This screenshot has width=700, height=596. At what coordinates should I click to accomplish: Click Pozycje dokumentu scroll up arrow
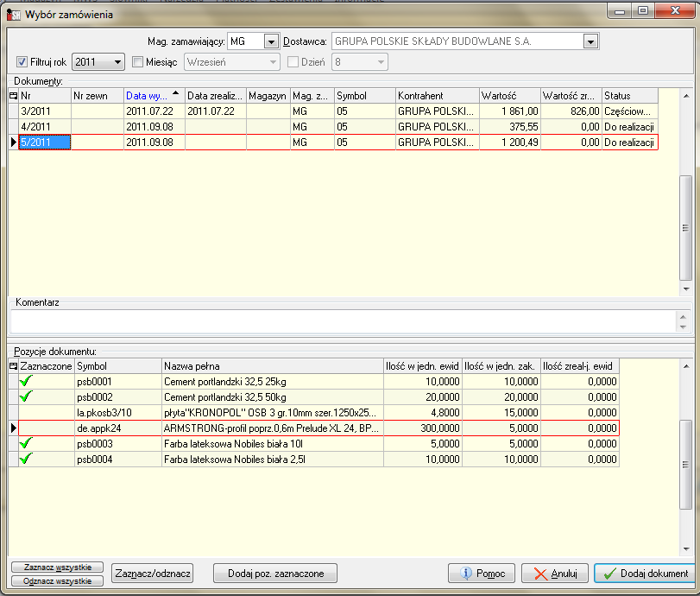click(x=685, y=366)
